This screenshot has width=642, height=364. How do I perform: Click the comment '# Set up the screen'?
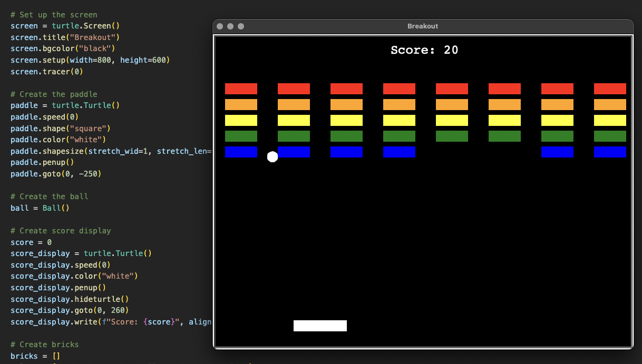click(54, 15)
